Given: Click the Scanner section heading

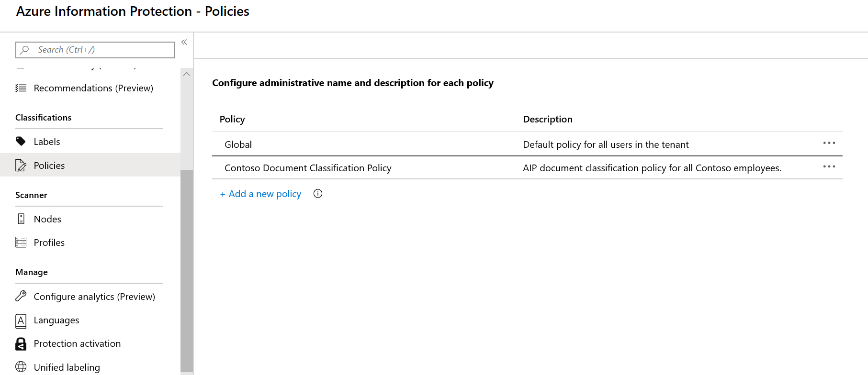Looking at the screenshot, I should (31, 195).
